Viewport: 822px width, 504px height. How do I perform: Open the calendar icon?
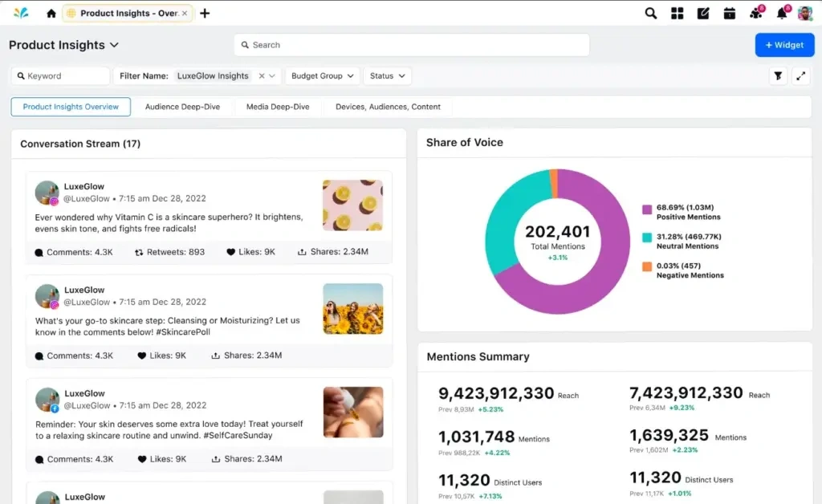click(729, 13)
